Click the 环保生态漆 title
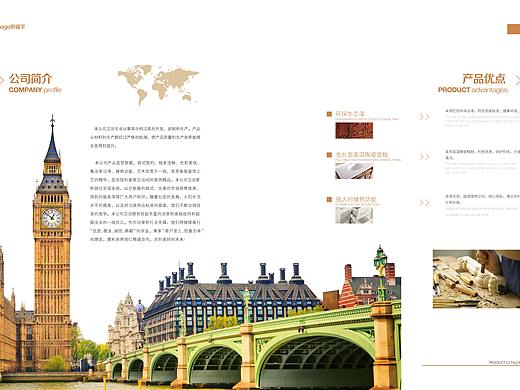Viewport: 520px width, 390px height. [350, 114]
